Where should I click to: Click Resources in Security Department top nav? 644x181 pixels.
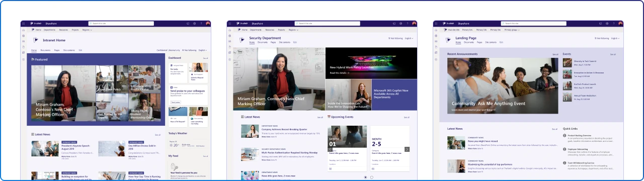(x=270, y=30)
